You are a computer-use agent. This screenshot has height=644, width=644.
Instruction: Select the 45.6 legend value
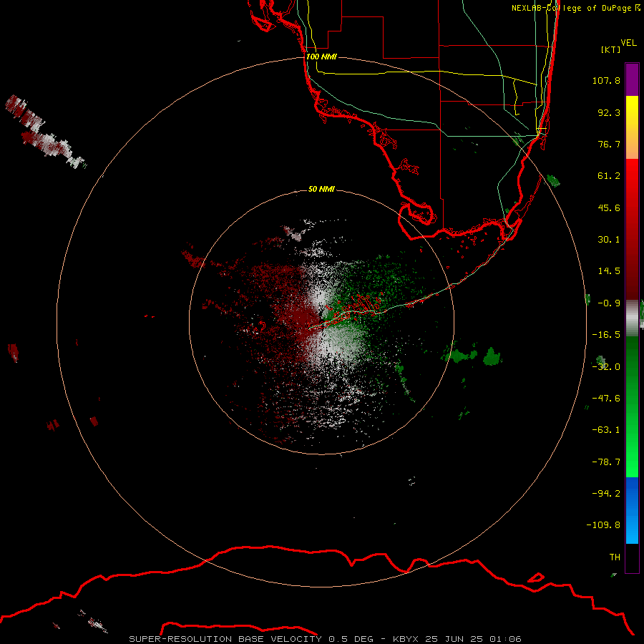click(609, 208)
